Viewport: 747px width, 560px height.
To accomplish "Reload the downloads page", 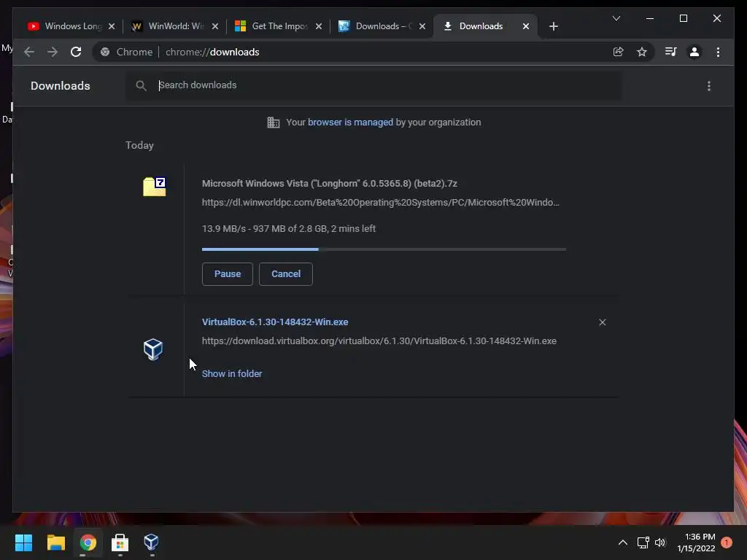I will pyautogui.click(x=76, y=52).
